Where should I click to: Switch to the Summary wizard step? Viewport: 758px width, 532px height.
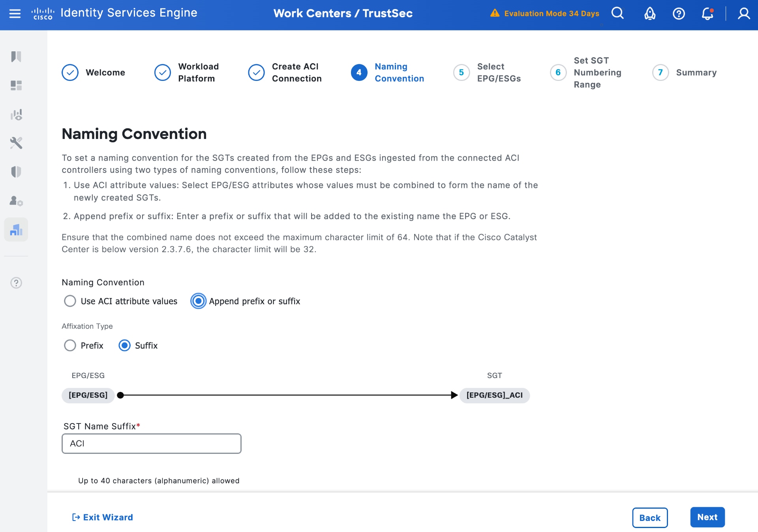[685, 72]
